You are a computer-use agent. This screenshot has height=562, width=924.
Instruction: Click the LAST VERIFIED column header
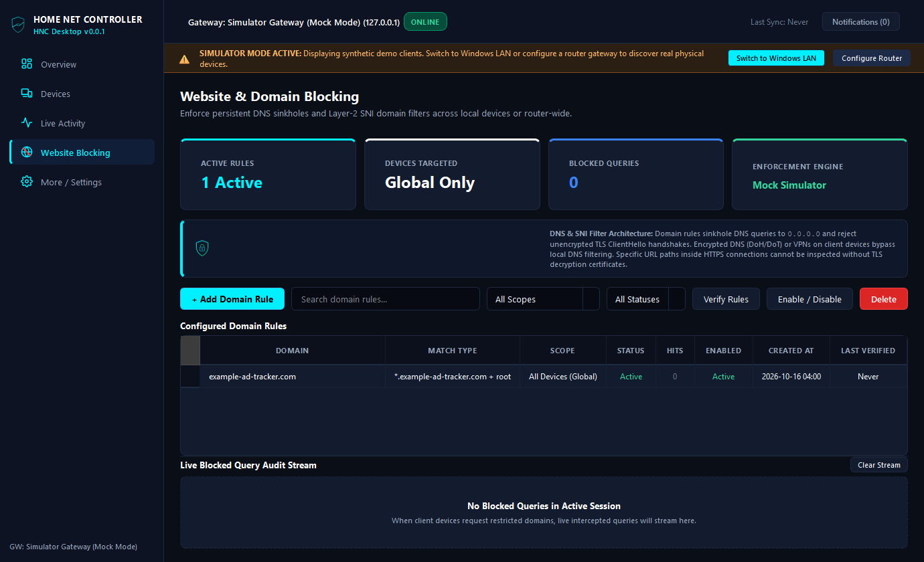click(x=868, y=351)
